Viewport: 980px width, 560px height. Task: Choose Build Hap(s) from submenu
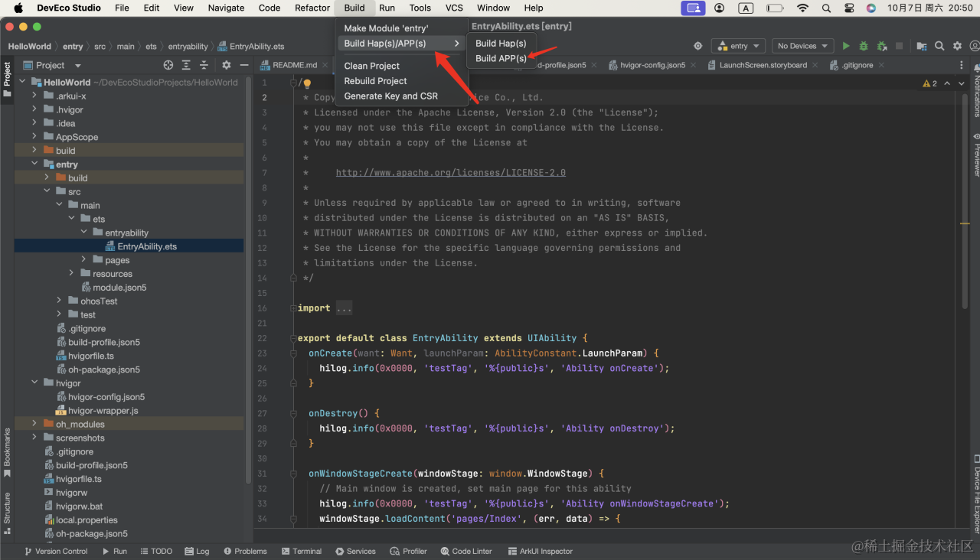(501, 44)
